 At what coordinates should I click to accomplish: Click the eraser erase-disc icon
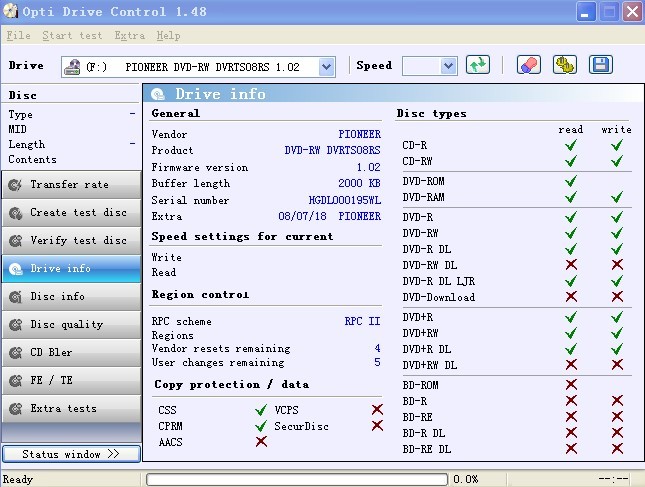click(x=529, y=65)
